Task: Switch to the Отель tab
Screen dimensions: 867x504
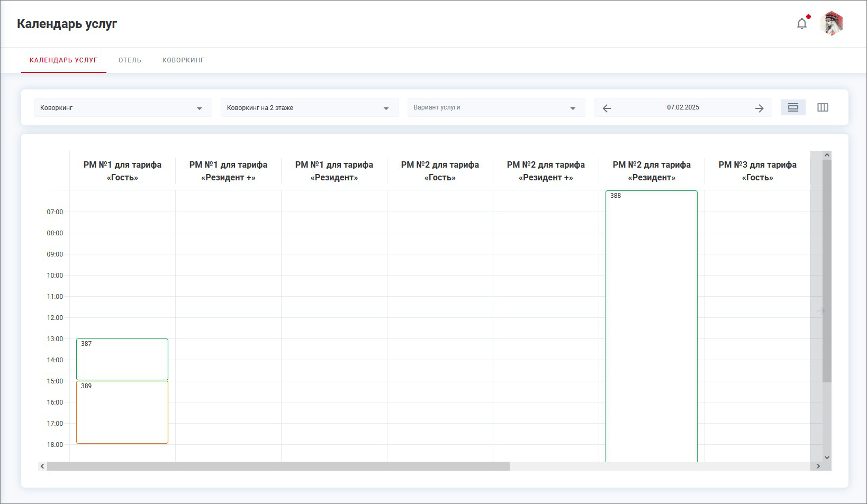Action: click(x=130, y=60)
